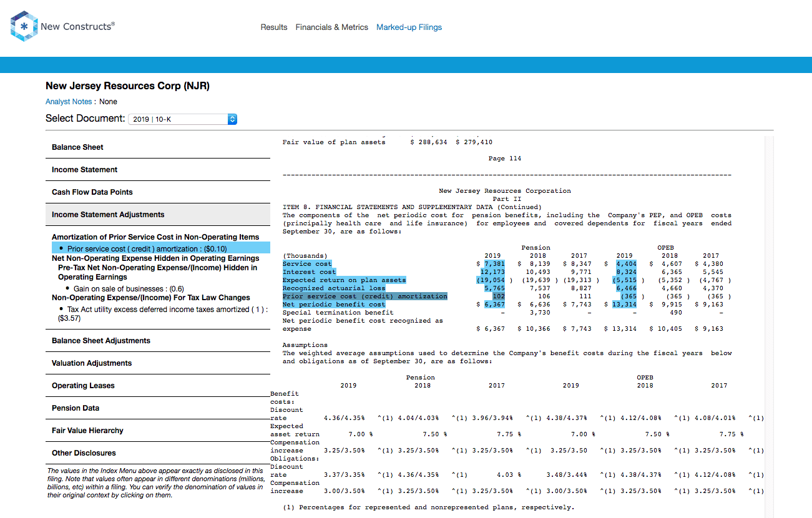This screenshot has width=812, height=518.
Task: Collapse Income Statement Adjustments section
Action: click(x=158, y=215)
